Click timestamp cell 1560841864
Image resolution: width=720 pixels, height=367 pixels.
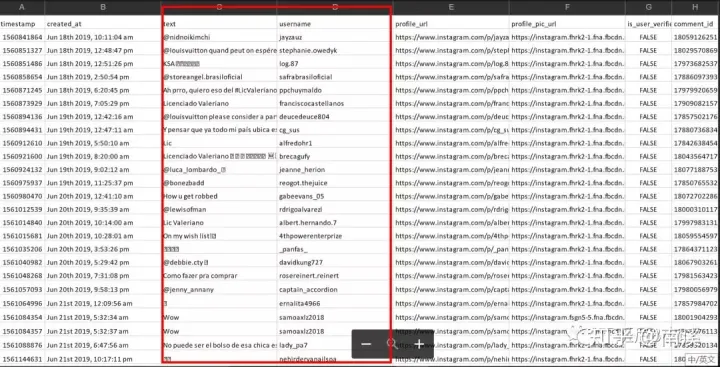click(22, 37)
